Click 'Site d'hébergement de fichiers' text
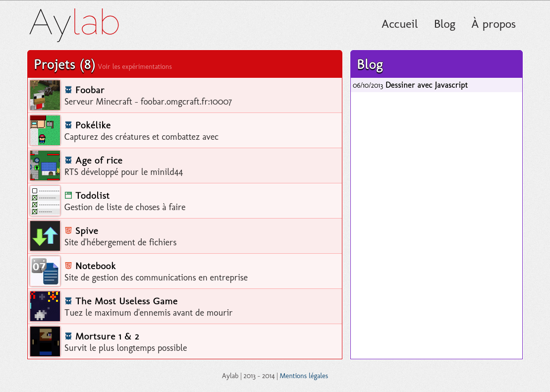Viewport: 550px width, 392px height. pyautogui.click(x=120, y=242)
